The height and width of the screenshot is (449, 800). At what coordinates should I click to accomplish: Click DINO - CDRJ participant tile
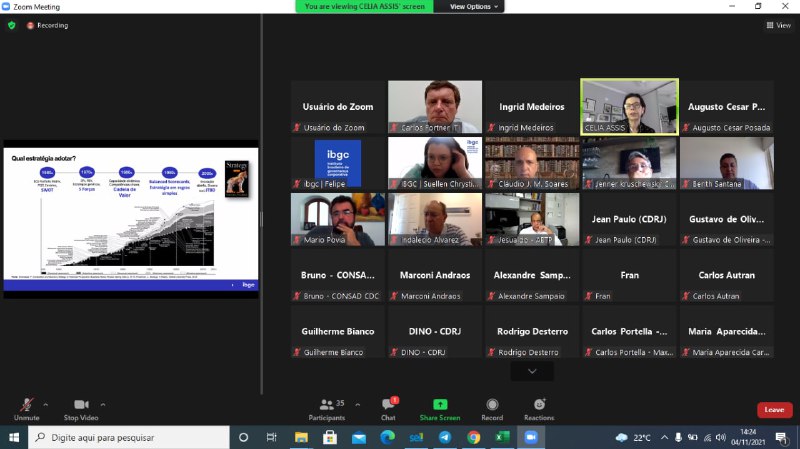pyautogui.click(x=435, y=332)
